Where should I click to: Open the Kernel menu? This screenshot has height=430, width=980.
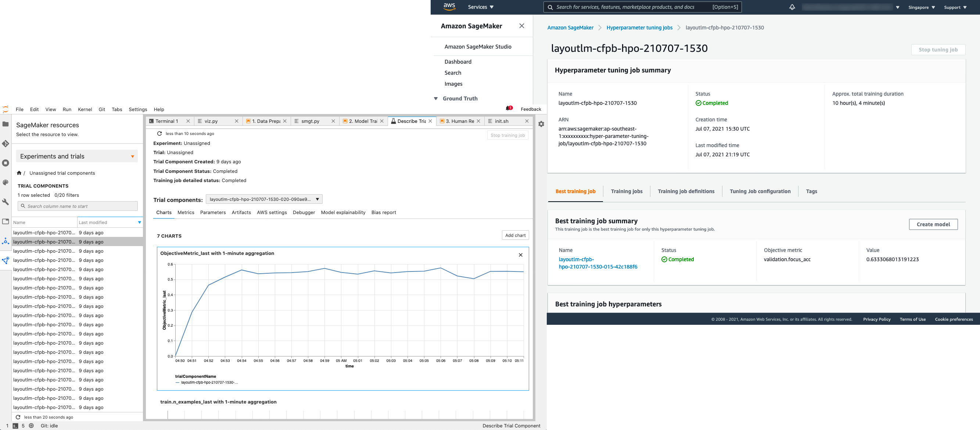(x=85, y=109)
